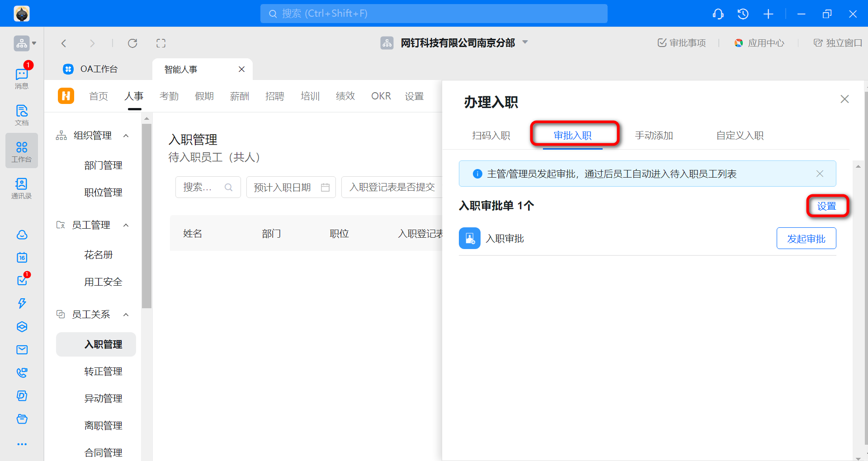
Task: Click the headset customer service icon
Action: pos(718,14)
